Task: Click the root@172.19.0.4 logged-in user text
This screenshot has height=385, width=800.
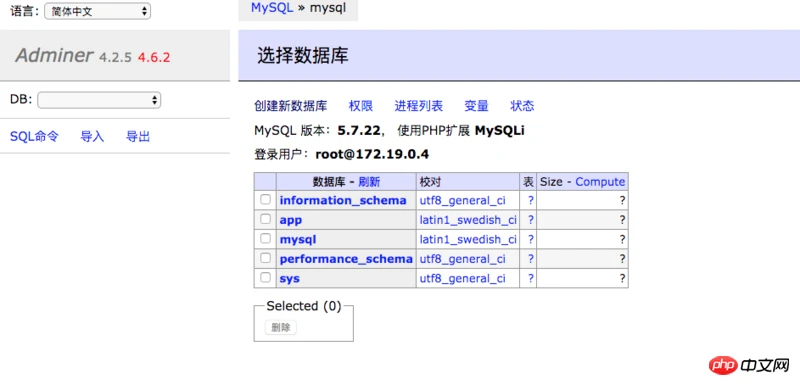Action: point(372,154)
